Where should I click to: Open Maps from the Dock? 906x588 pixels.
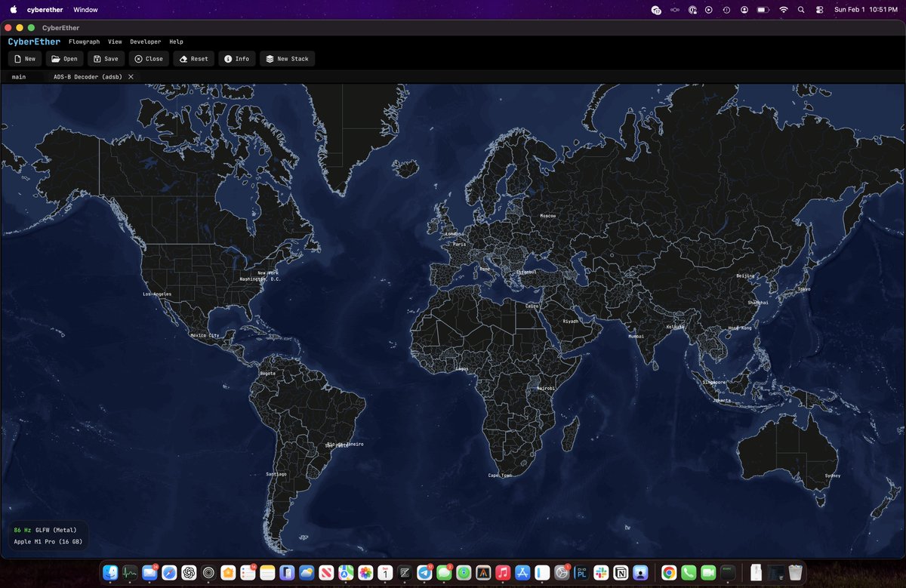point(346,572)
